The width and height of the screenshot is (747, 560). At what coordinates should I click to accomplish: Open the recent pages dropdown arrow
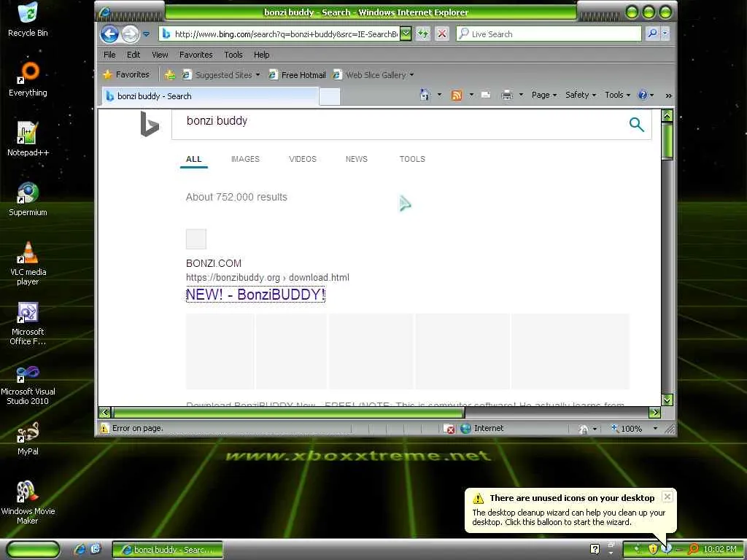146,34
